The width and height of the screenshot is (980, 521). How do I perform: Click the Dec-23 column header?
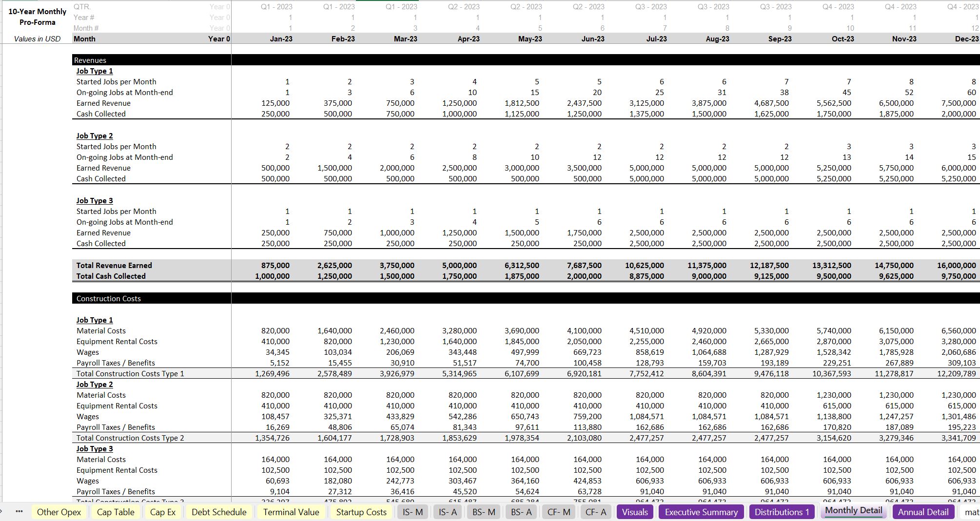tap(967, 39)
